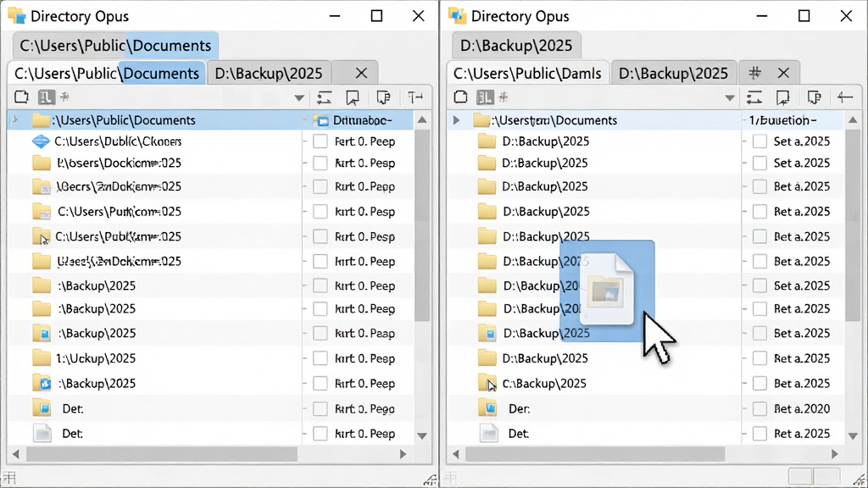Tick the checkbox in the 1:\Uckup\2025 row
The image size is (868, 488).
320,358
